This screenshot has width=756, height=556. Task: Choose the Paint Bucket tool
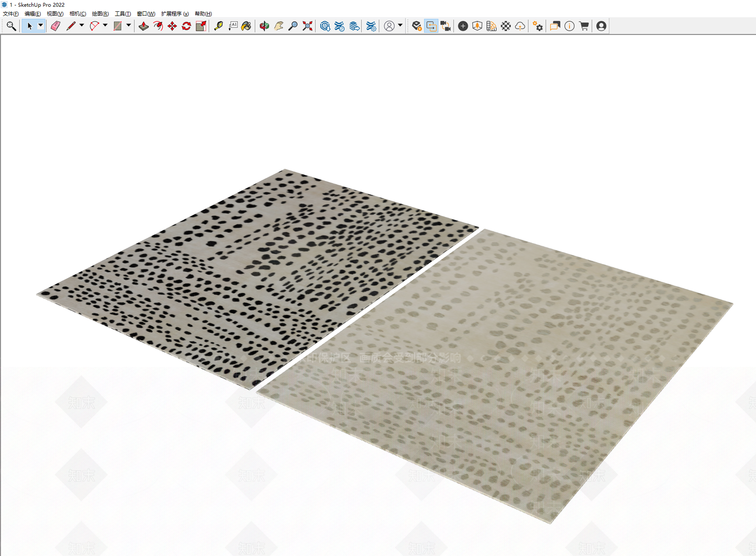tap(246, 26)
